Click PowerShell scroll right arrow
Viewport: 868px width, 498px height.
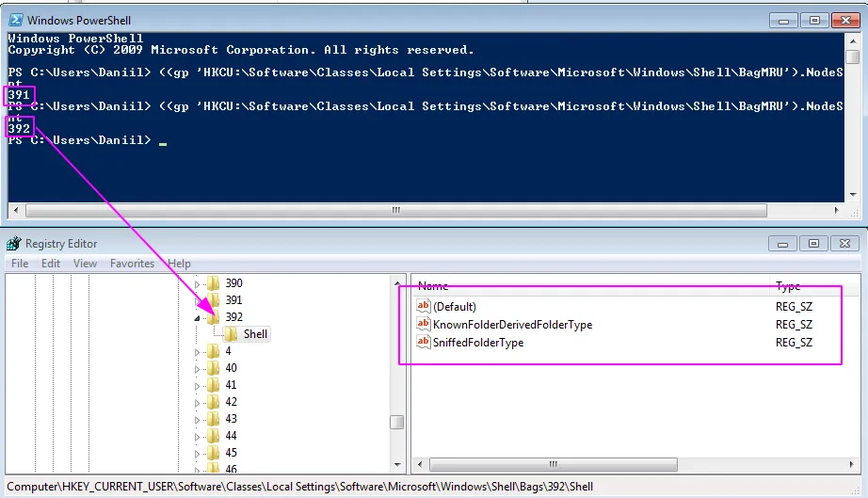(836, 210)
